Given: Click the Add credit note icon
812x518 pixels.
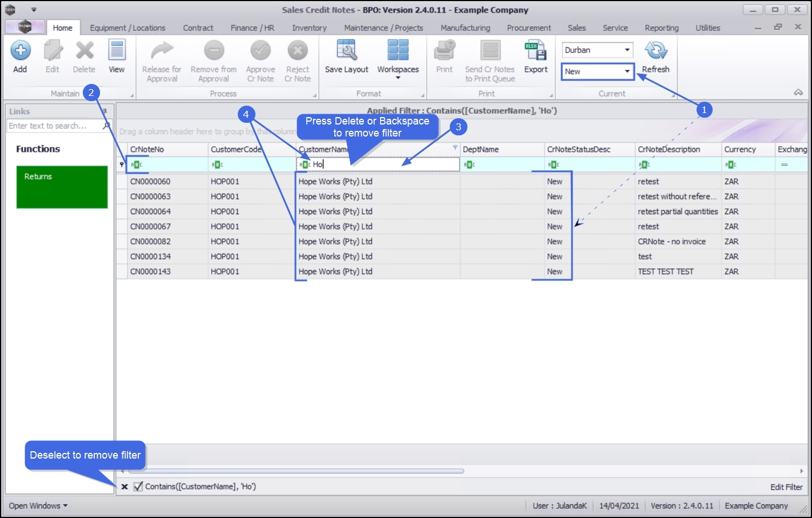Looking at the screenshot, I should click(20, 51).
